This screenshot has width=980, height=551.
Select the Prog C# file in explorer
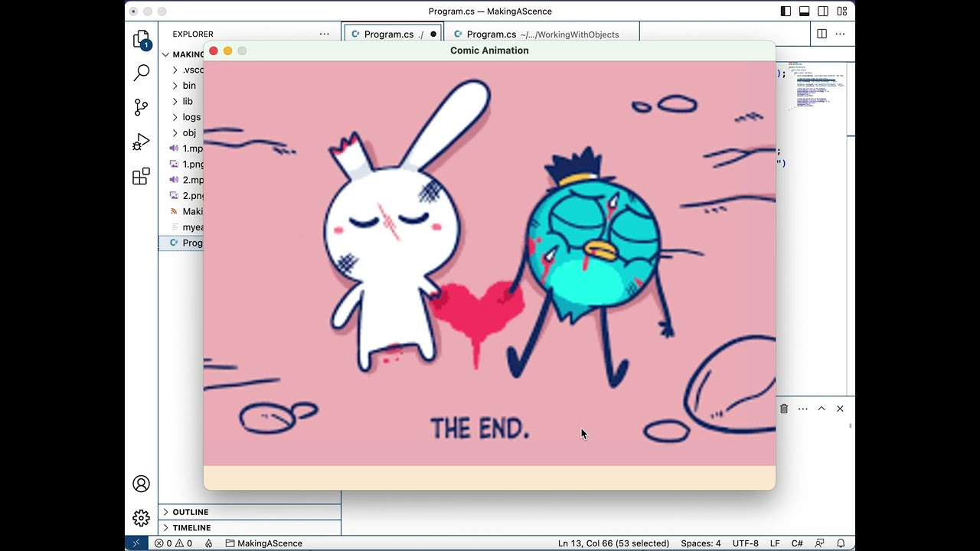click(x=181, y=243)
